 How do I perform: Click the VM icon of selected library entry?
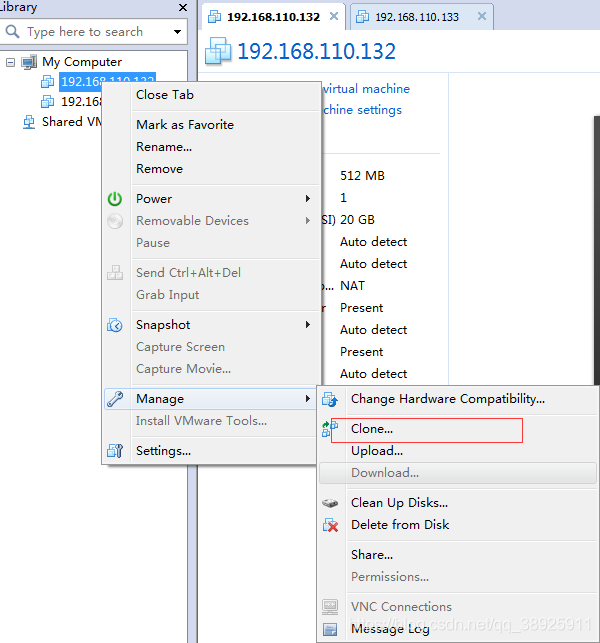click(48, 81)
